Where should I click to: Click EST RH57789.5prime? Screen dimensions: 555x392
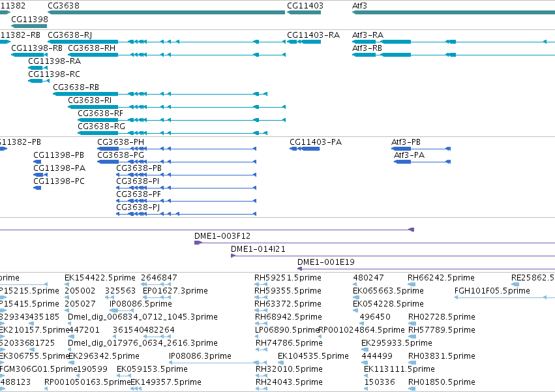442,330
